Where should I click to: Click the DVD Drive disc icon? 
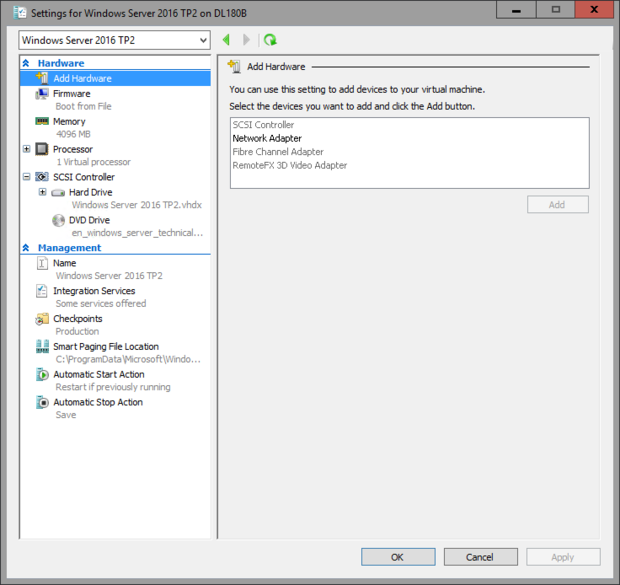pos(58,220)
